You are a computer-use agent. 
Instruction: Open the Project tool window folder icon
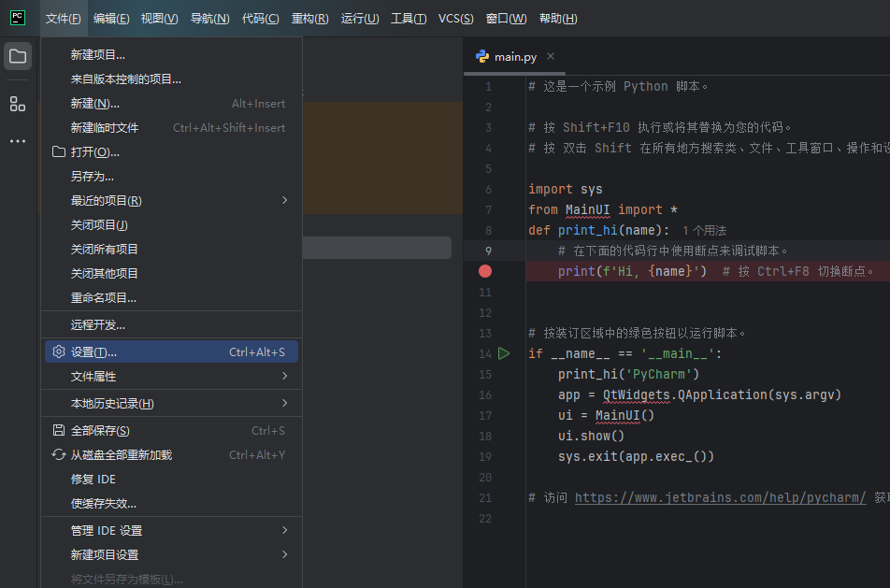pyautogui.click(x=17, y=56)
